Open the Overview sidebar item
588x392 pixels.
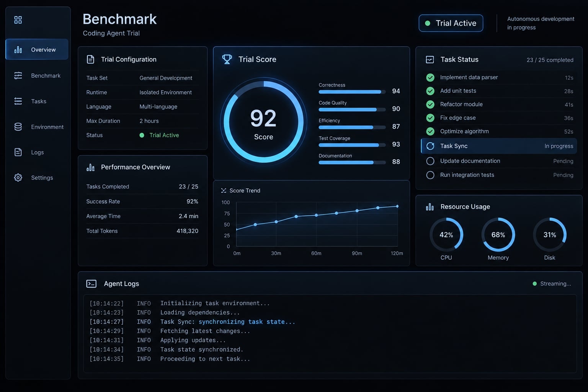[37, 49]
